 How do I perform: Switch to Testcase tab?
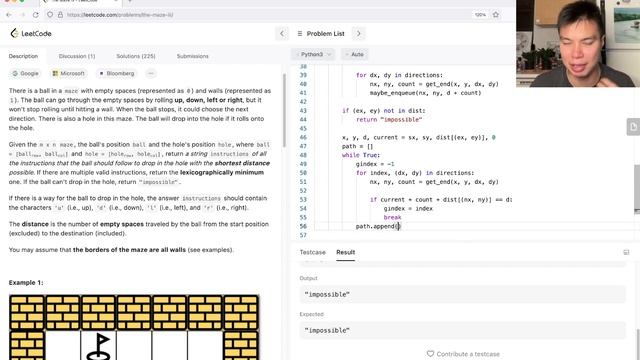313,252
